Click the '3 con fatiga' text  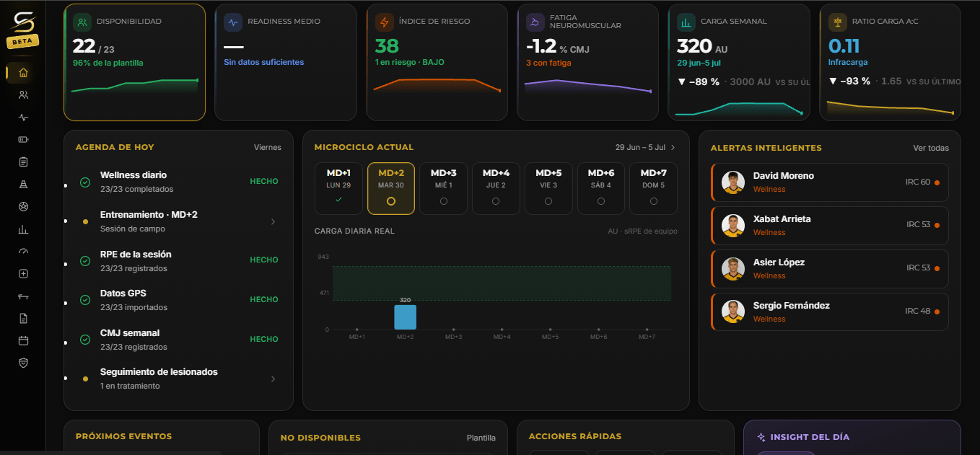pyautogui.click(x=548, y=63)
